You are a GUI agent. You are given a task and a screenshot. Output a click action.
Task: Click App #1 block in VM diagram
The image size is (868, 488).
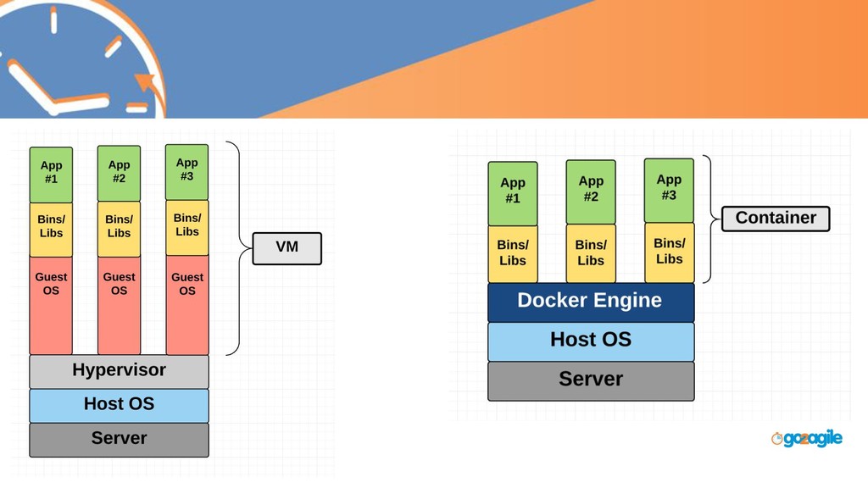click(51, 175)
